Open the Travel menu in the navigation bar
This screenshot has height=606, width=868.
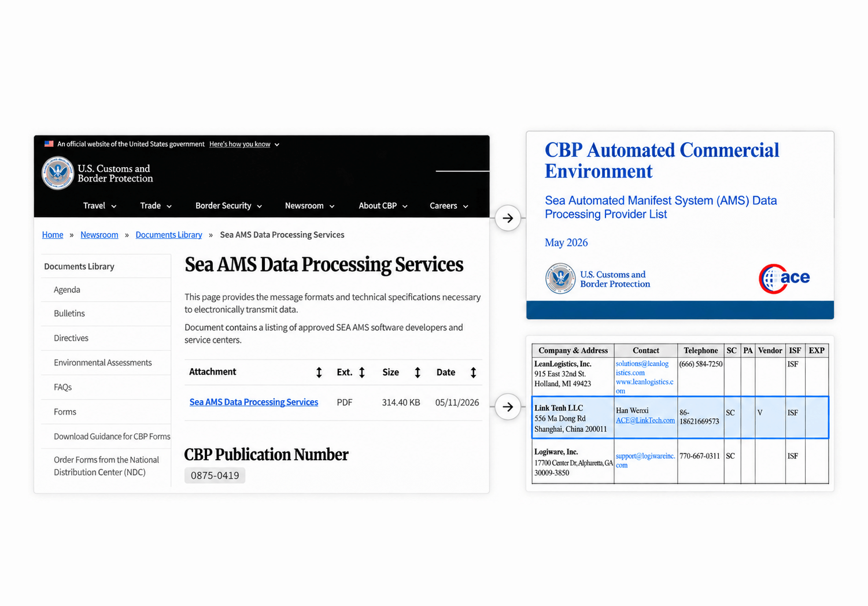click(99, 206)
